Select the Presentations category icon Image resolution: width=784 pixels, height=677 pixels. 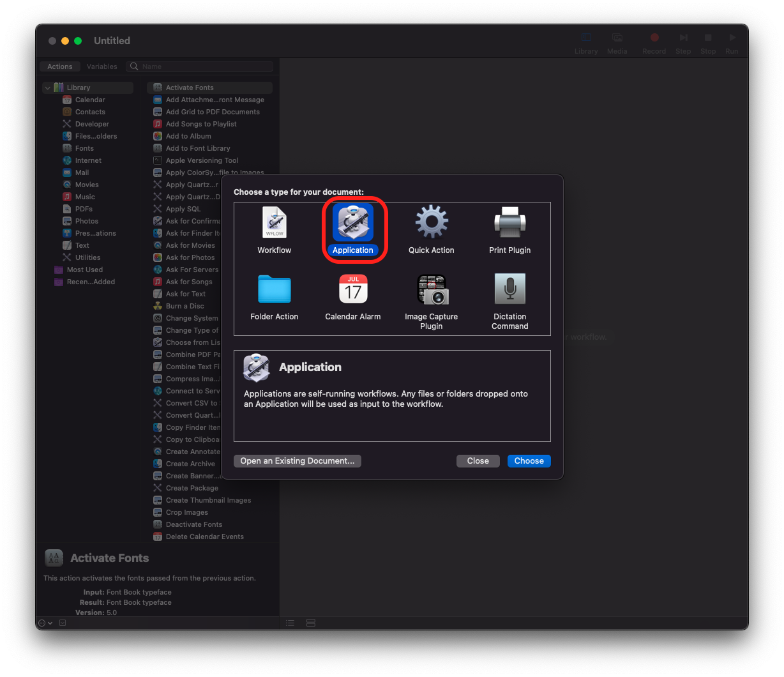click(x=67, y=233)
